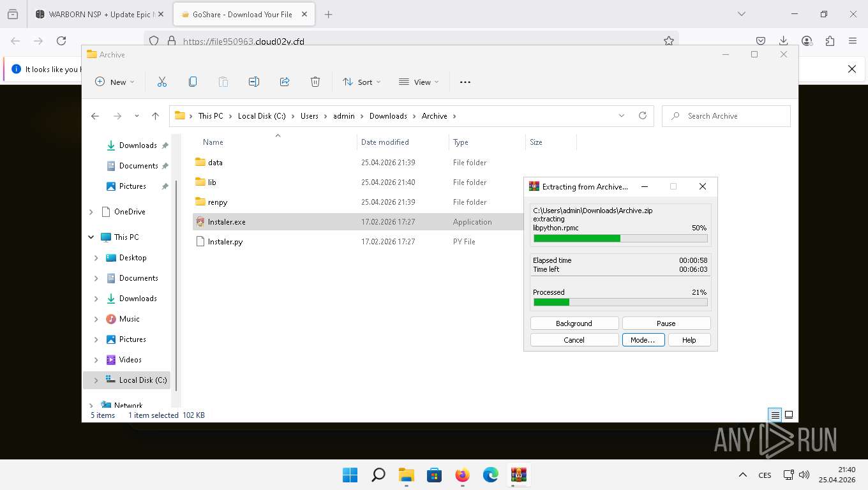Viewport: 868px width, 490px height.
Task: Open a new browser tab with plus
Action: [329, 14]
